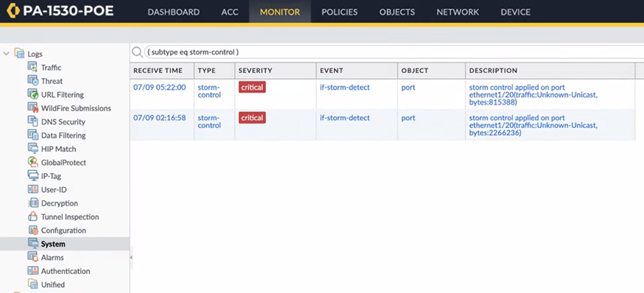This screenshot has width=644, height=293.
Task: Click the Authentication log icon
Action: 33,271
